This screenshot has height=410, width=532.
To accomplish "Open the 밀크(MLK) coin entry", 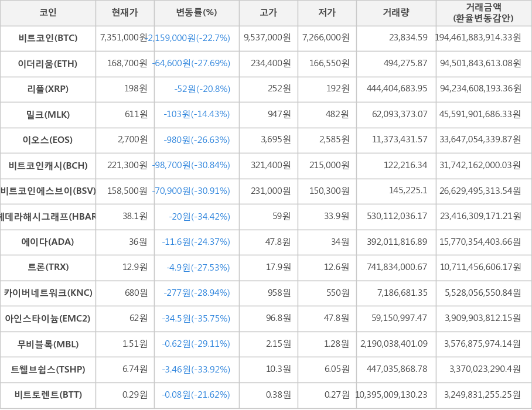I will pos(48,115).
